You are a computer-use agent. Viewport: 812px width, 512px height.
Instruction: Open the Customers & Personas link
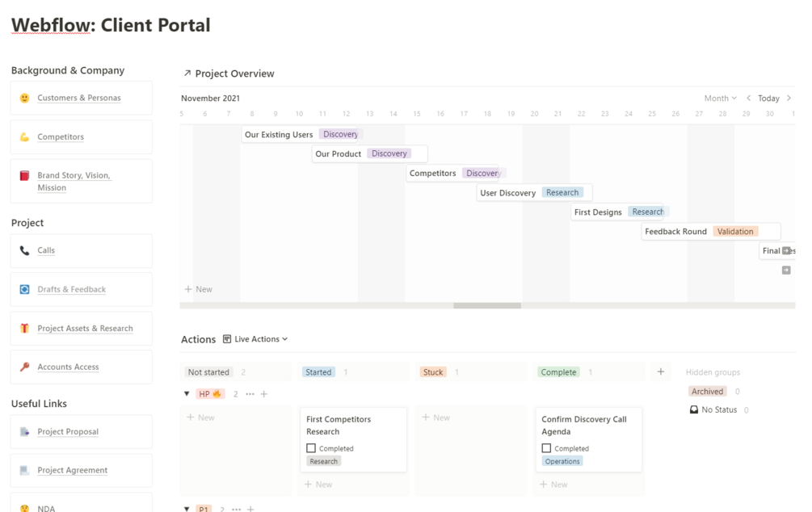(x=78, y=98)
